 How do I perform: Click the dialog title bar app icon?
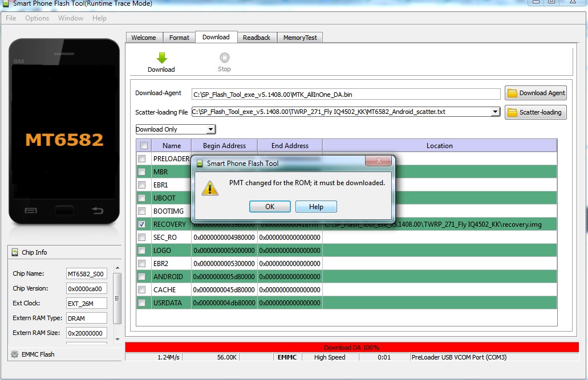pos(200,164)
